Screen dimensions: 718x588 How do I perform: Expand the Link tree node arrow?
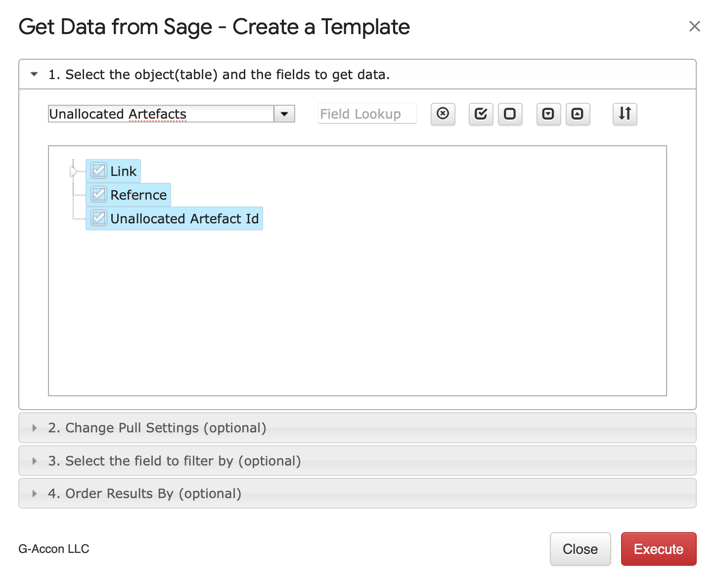click(x=74, y=171)
